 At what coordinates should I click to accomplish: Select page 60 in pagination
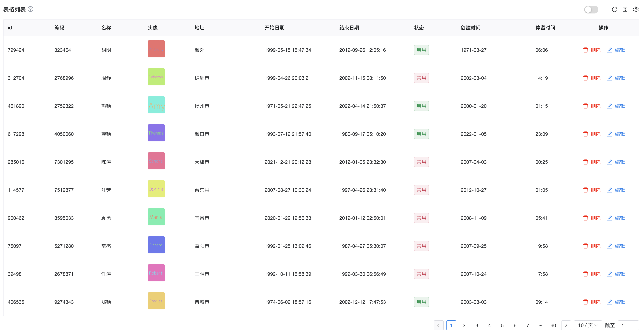click(x=553, y=325)
